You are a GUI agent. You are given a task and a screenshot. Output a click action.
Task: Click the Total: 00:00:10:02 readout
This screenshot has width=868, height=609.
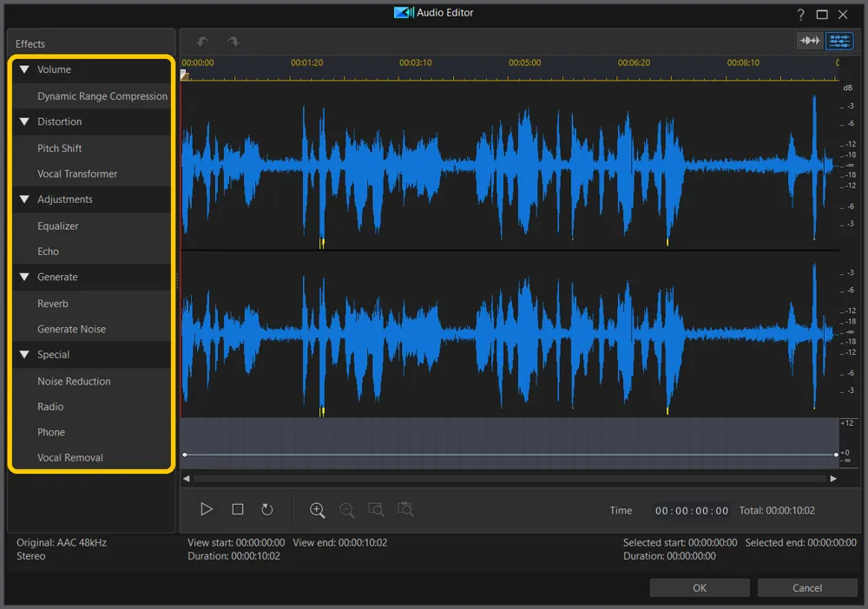[x=777, y=511]
